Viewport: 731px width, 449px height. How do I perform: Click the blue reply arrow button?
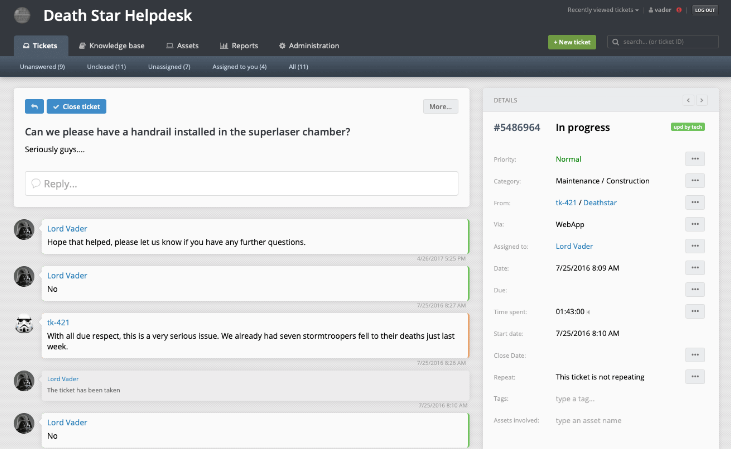coord(34,106)
